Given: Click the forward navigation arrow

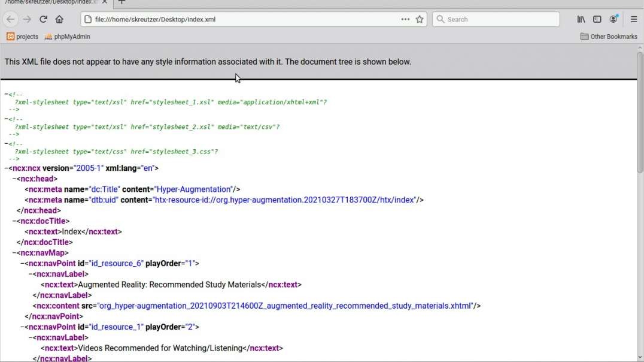Looking at the screenshot, I should pyautogui.click(x=26, y=19).
